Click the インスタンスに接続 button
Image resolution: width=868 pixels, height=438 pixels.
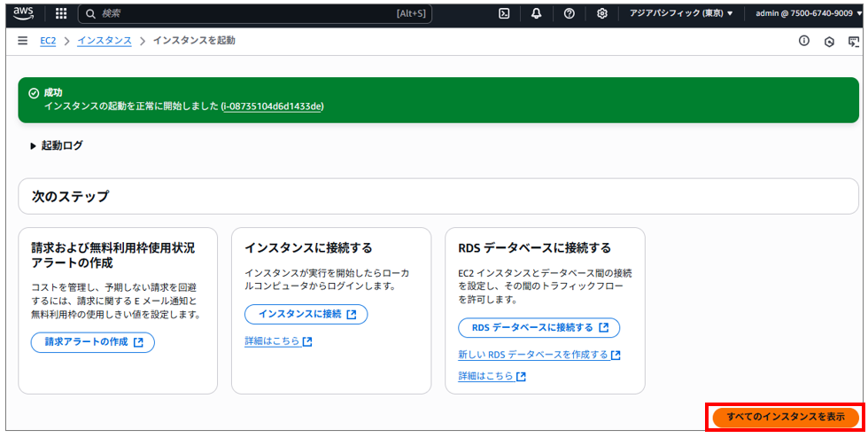[306, 314]
